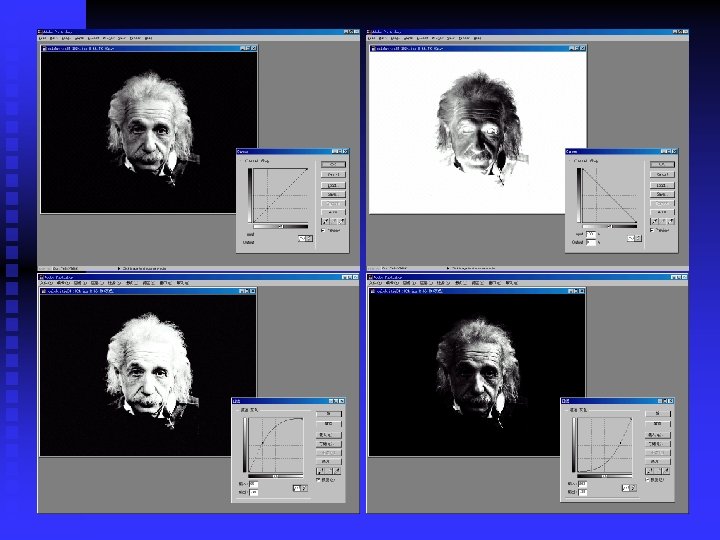This screenshot has height=540, width=720.
Task: Open Layer menu in negative-image Photoshop window
Action: pos(408,38)
